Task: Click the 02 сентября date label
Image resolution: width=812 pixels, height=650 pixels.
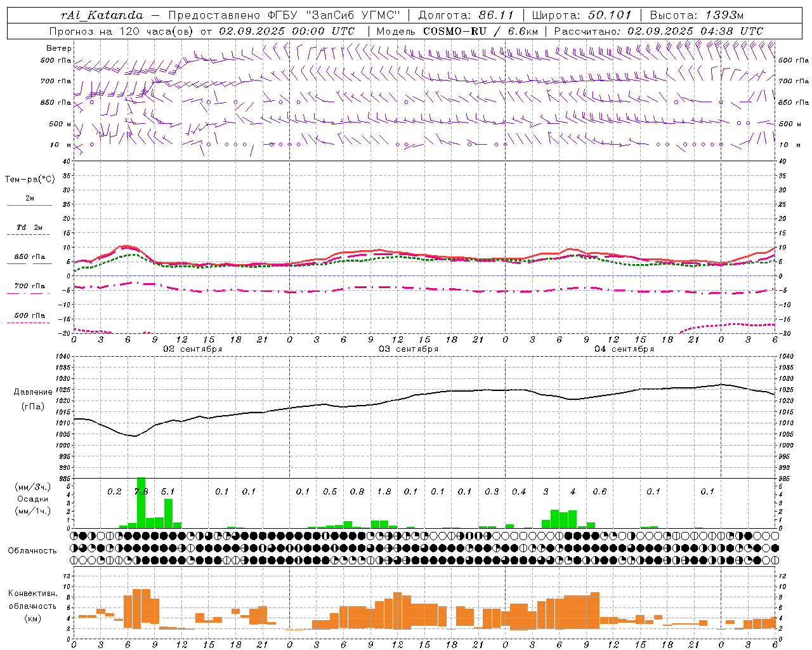Action: [193, 349]
